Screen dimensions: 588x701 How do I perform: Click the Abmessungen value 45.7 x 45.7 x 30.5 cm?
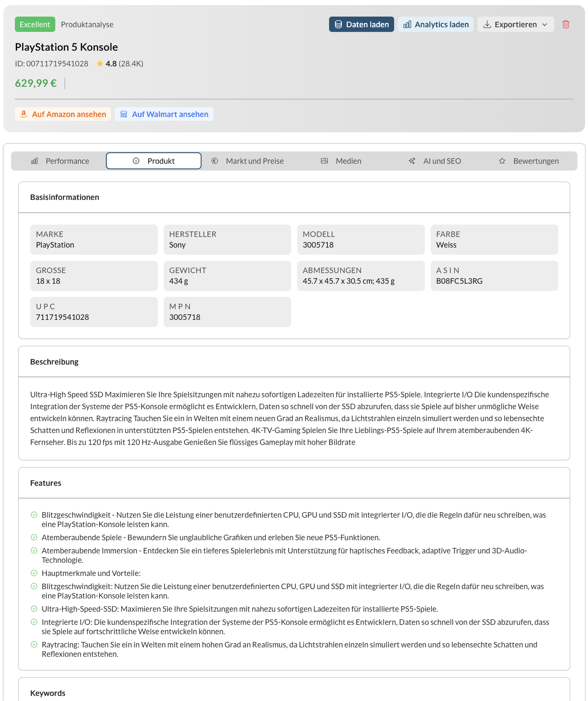[x=349, y=281]
